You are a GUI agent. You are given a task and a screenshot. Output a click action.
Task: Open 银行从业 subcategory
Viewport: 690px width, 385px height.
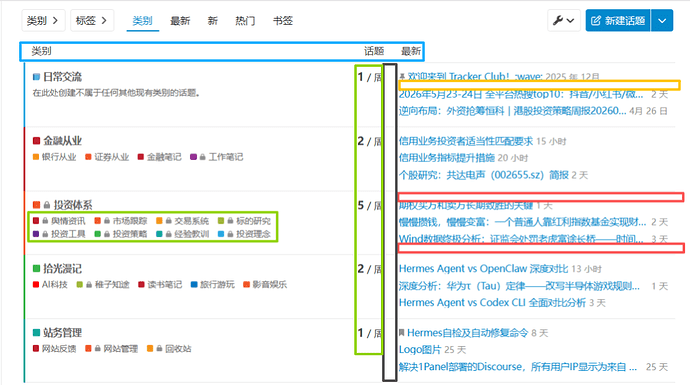[x=55, y=157]
